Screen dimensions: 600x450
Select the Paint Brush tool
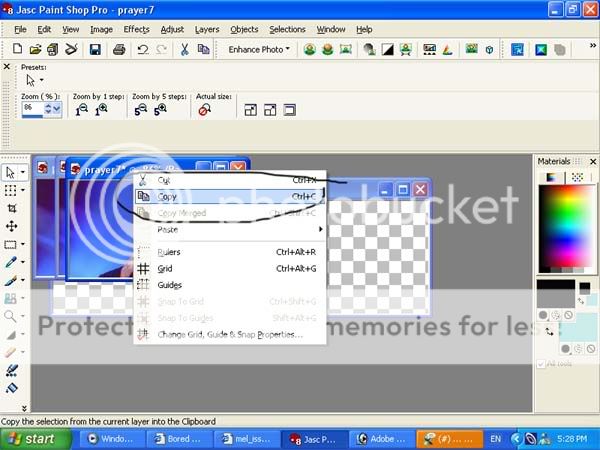click(x=10, y=280)
